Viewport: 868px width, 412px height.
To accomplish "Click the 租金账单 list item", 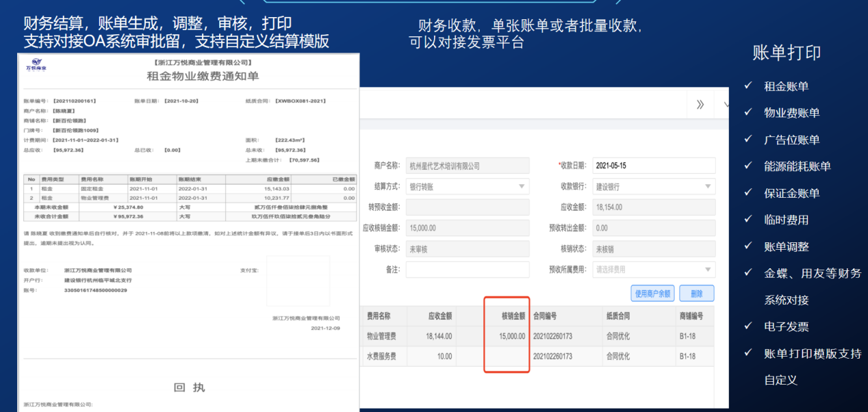I will tap(787, 86).
